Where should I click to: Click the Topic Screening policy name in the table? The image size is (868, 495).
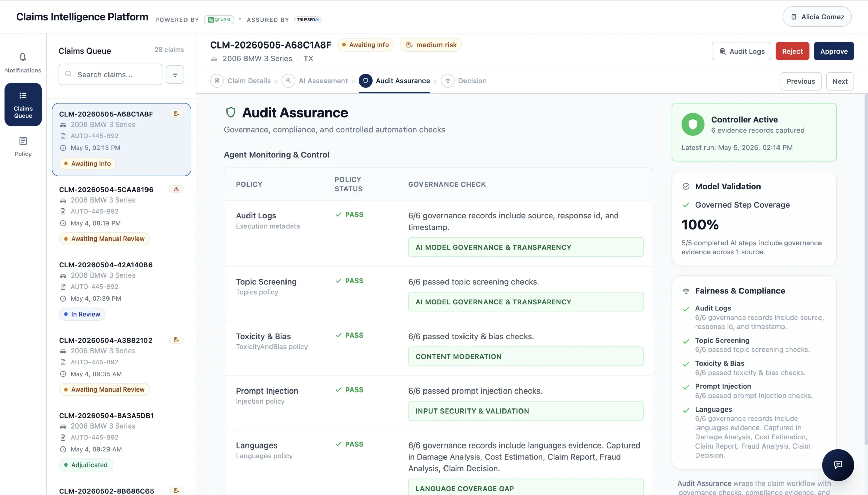pyautogui.click(x=266, y=282)
